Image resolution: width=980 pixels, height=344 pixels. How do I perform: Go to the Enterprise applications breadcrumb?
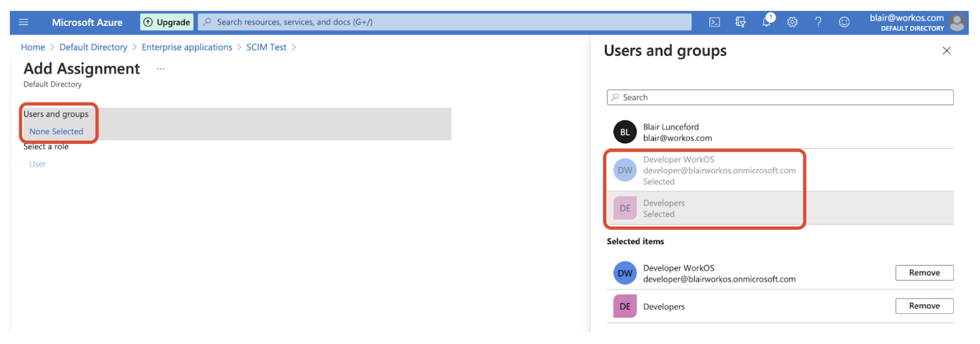(x=187, y=47)
